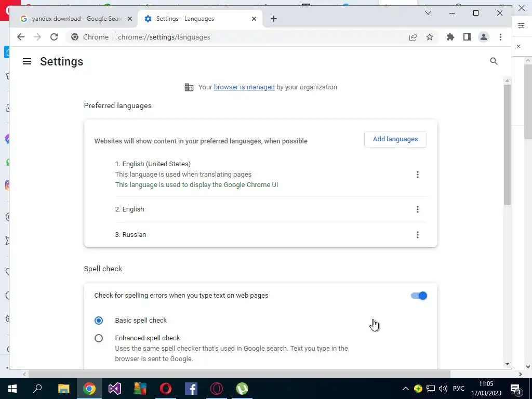532x399 pixels.
Task: Click the Google Chrome taskbar icon
Action: click(x=89, y=389)
